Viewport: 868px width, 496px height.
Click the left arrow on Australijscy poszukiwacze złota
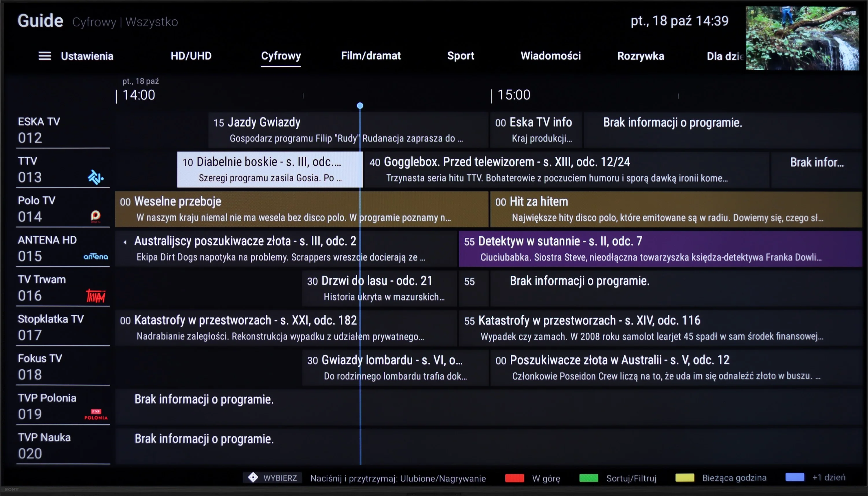point(125,242)
